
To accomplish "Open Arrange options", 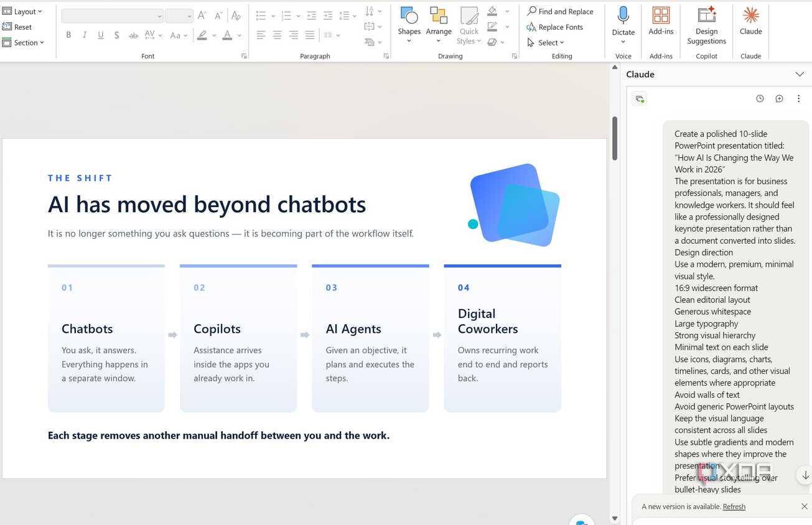I will (x=439, y=25).
